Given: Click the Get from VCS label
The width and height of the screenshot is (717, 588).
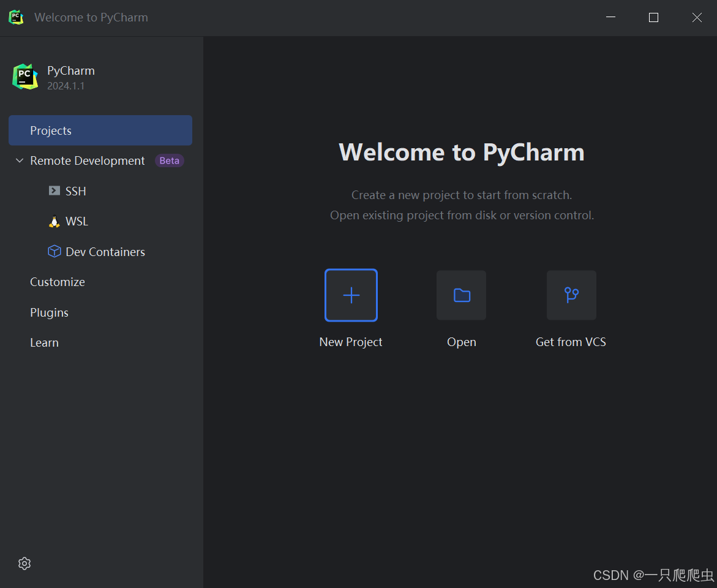Looking at the screenshot, I should tap(571, 342).
